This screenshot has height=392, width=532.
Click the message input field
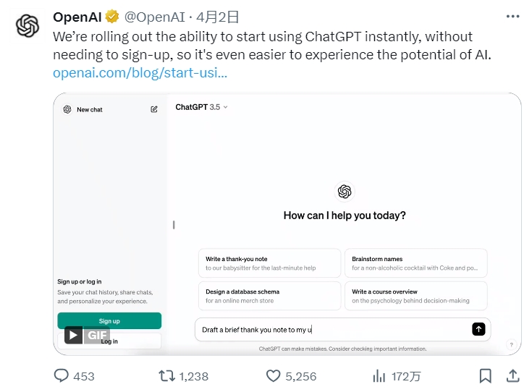[x=333, y=330]
